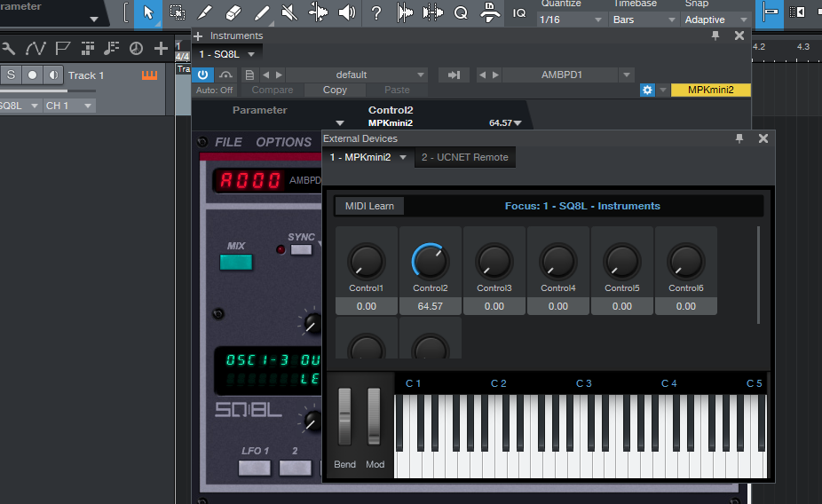The width and height of the screenshot is (822, 504).
Task: Toggle the instrument power bypass button
Action: [x=203, y=75]
